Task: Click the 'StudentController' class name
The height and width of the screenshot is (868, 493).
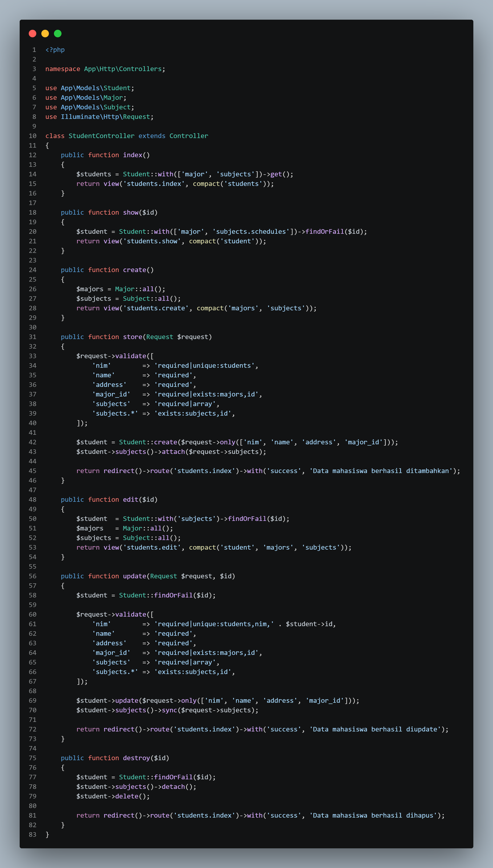Action: [x=102, y=136]
